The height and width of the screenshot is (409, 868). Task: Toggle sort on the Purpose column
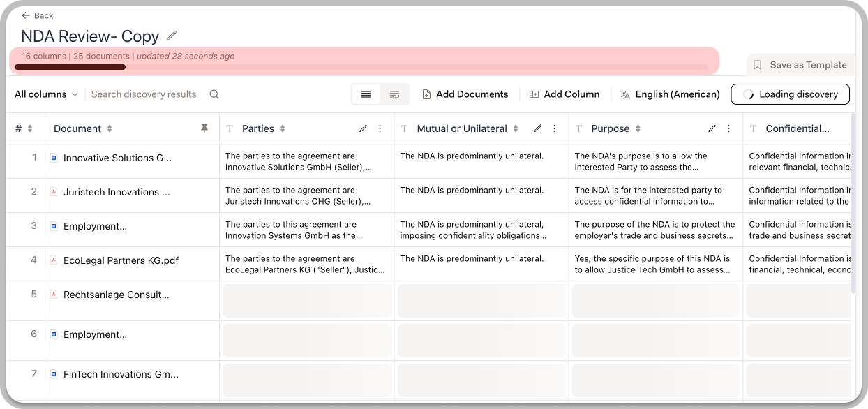click(x=636, y=128)
